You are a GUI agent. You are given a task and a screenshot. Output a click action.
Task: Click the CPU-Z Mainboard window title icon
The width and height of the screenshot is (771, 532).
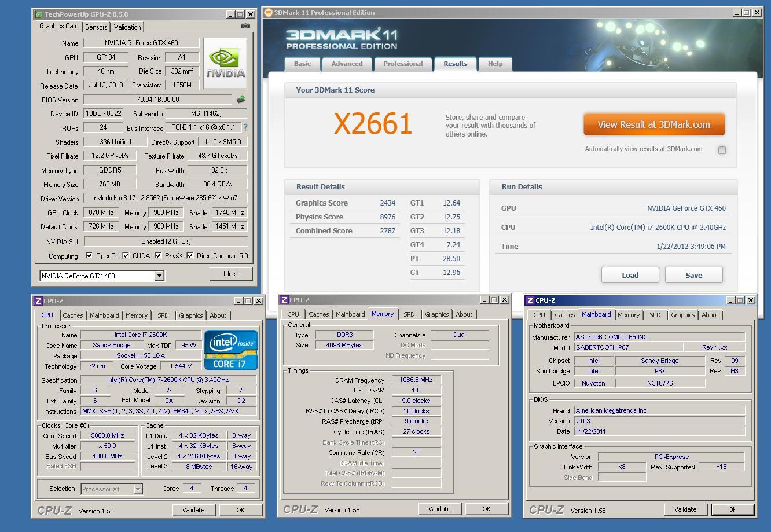pyautogui.click(x=530, y=300)
